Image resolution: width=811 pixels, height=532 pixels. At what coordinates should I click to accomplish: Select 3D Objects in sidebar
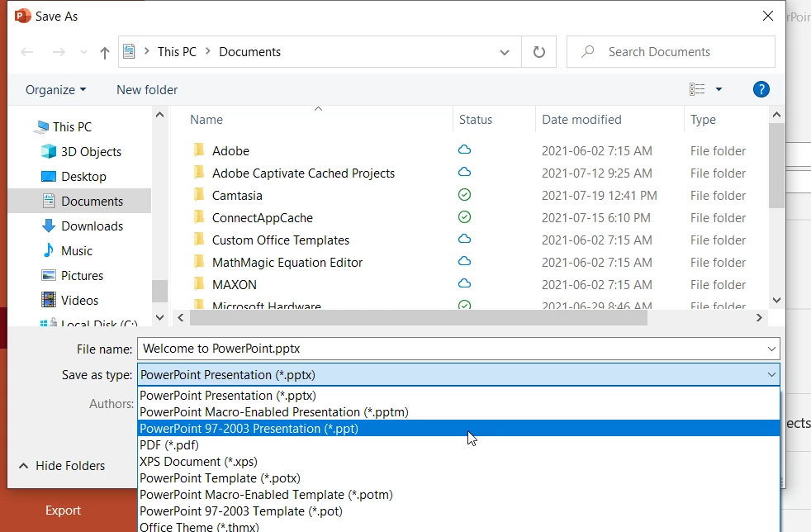pyautogui.click(x=91, y=152)
